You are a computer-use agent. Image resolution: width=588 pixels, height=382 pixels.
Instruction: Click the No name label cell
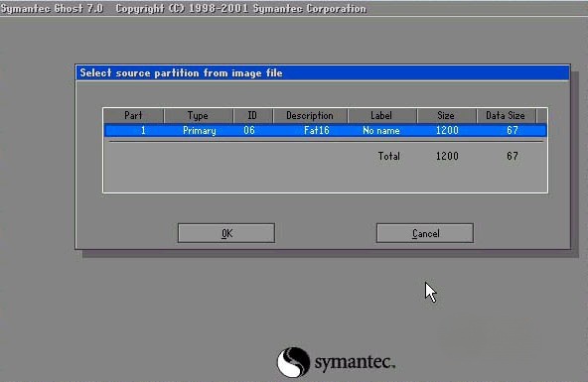pyautogui.click(x=381, y=130)
